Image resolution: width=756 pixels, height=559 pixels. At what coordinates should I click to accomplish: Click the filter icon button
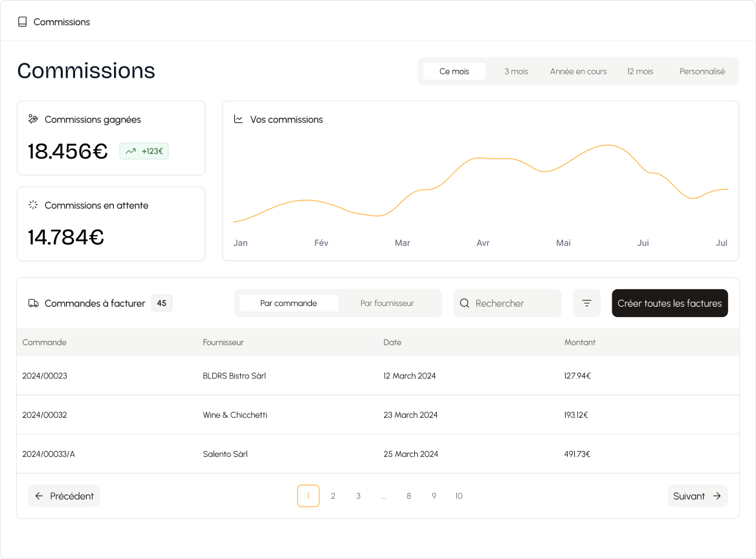[586, 303]
